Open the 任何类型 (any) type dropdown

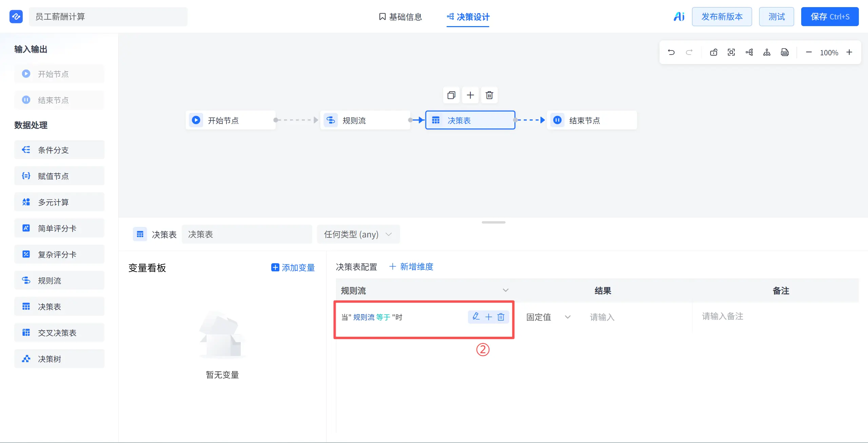[358, 234]
